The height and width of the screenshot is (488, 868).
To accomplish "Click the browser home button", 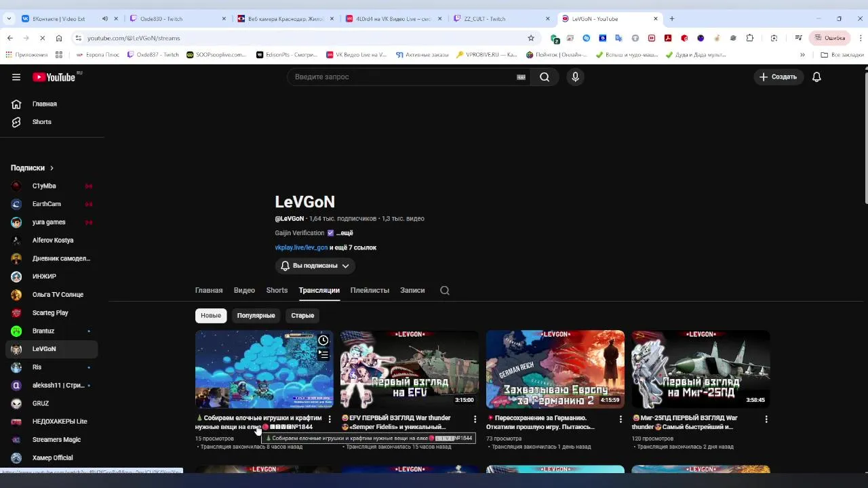I will 59,39.
